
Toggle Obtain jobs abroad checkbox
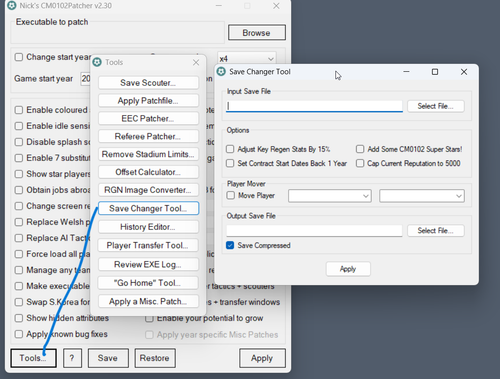19,190
